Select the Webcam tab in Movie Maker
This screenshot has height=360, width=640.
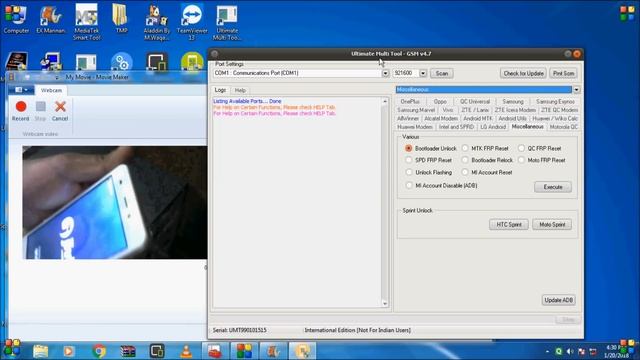[x=51, y=90]
